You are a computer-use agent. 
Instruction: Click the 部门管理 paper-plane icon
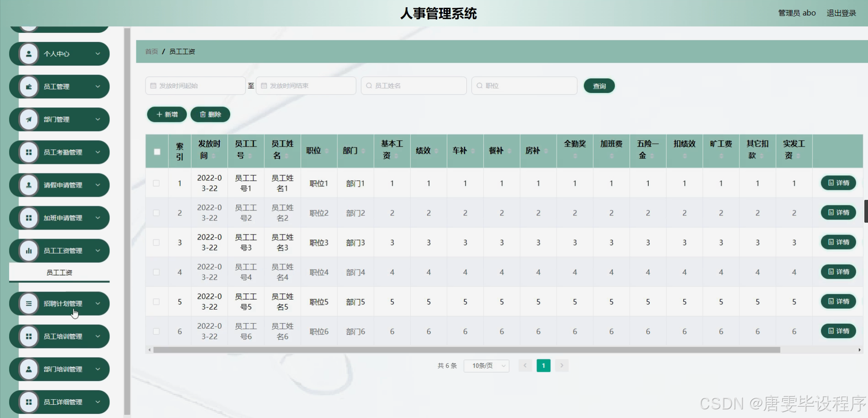[x=29, y=119]
